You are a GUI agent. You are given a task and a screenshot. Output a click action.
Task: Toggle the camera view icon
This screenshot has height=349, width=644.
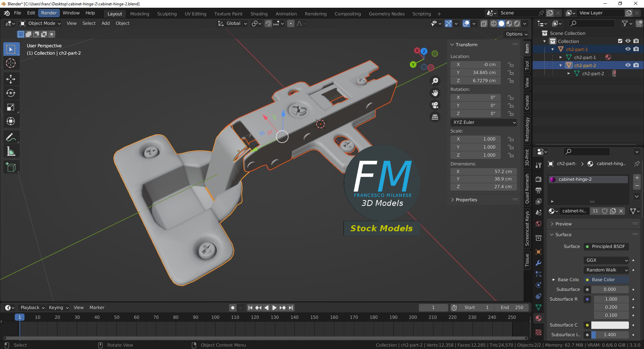(435, 105)
